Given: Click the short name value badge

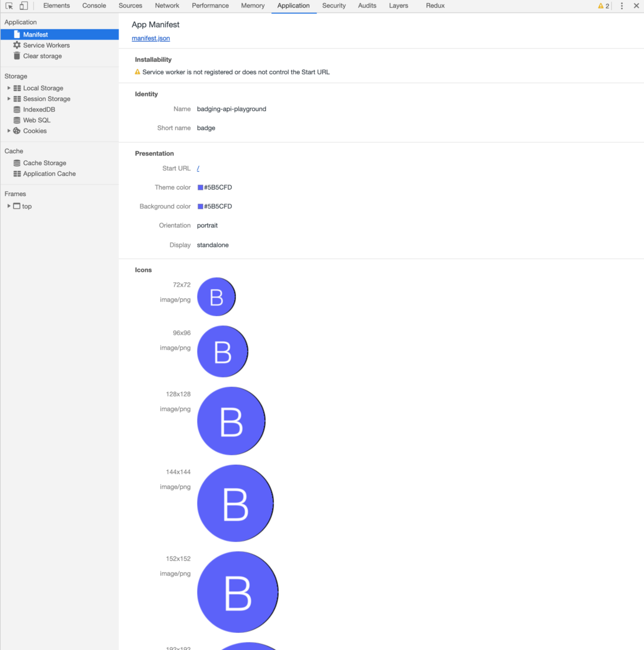Looking at the screenshot, I should click(x=206, y=128).
